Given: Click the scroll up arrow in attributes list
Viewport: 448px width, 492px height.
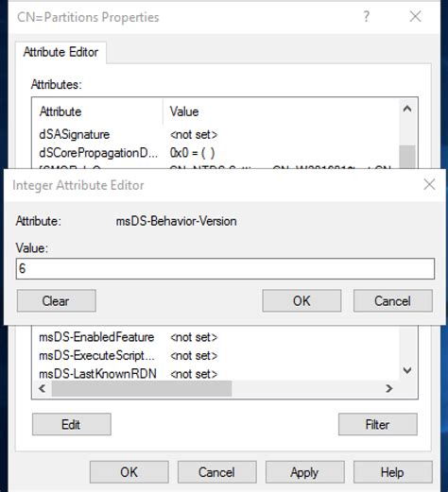Looking at the screenshot, I should click(407, 110).
